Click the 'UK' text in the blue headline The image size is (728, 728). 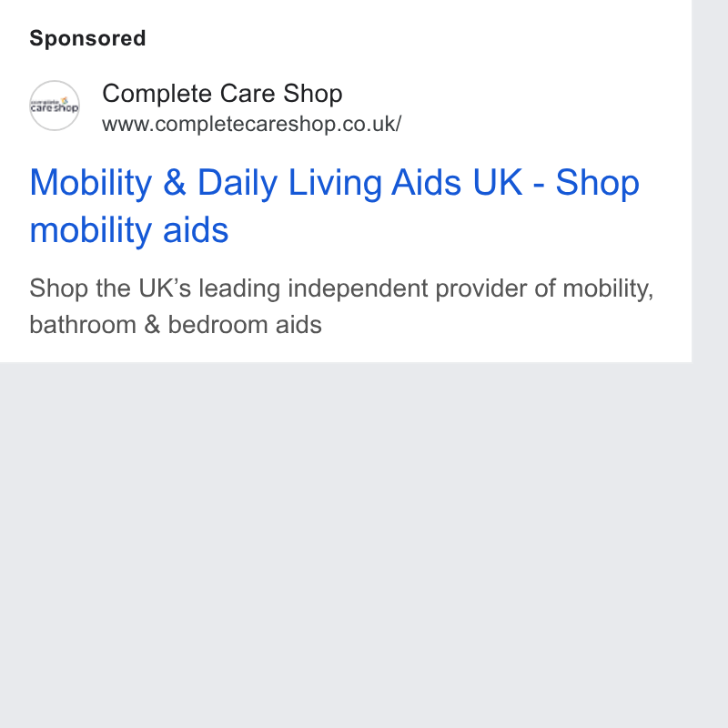497,183
